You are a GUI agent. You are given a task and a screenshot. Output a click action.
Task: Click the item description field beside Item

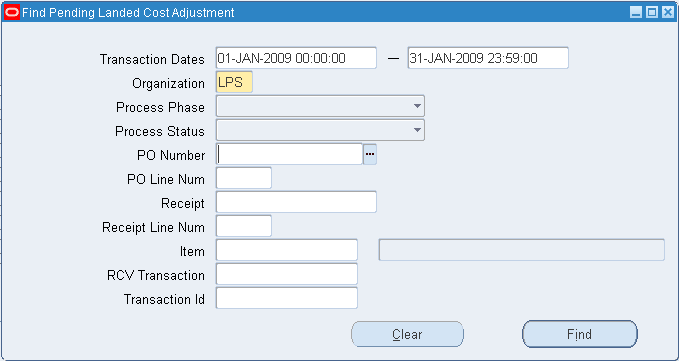pos(522,250)
